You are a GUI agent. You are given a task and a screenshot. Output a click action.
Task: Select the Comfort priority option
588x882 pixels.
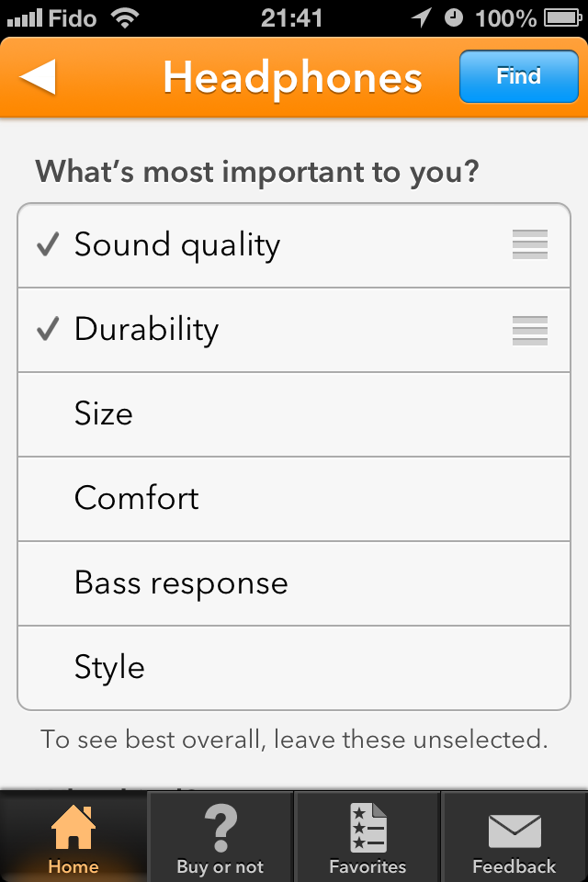(x=294, y=499)
